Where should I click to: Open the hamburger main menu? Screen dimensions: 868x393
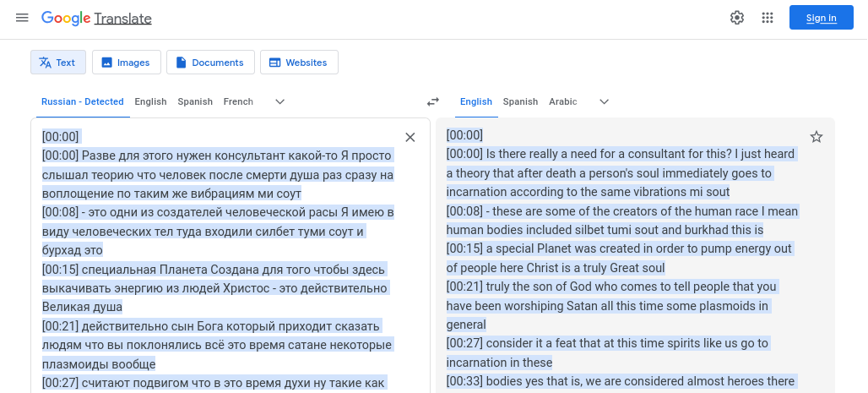[22, 18]
